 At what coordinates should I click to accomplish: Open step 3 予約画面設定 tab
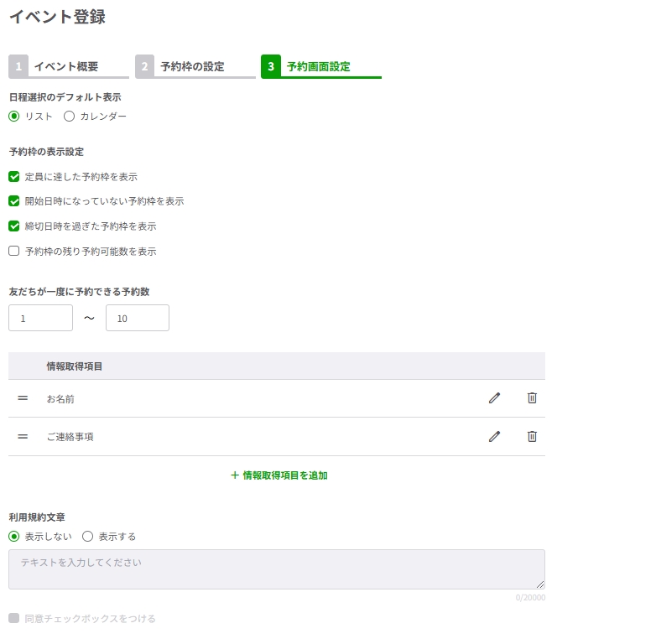click(x=320, y=67)
